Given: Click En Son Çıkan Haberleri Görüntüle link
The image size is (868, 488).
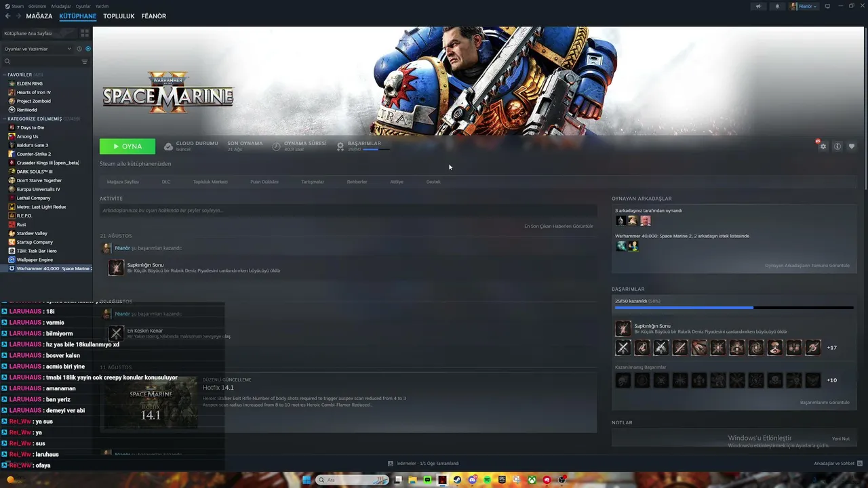Looking at the screenshot, I should 559,226.
